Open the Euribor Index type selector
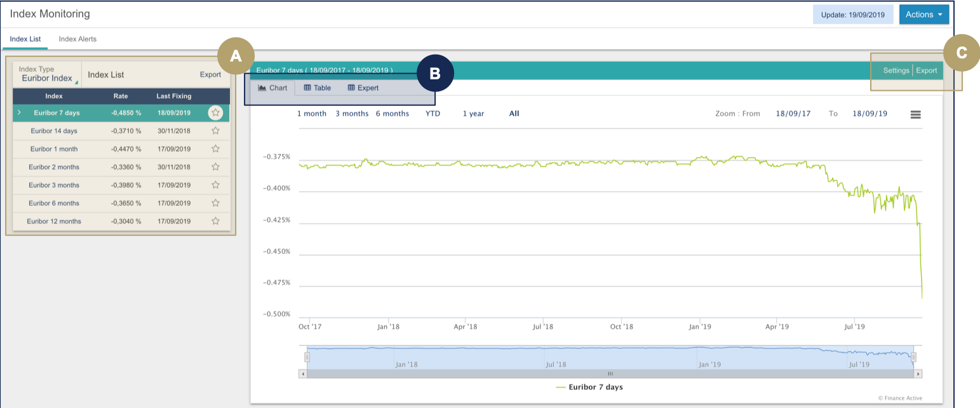 coord(46,76)
